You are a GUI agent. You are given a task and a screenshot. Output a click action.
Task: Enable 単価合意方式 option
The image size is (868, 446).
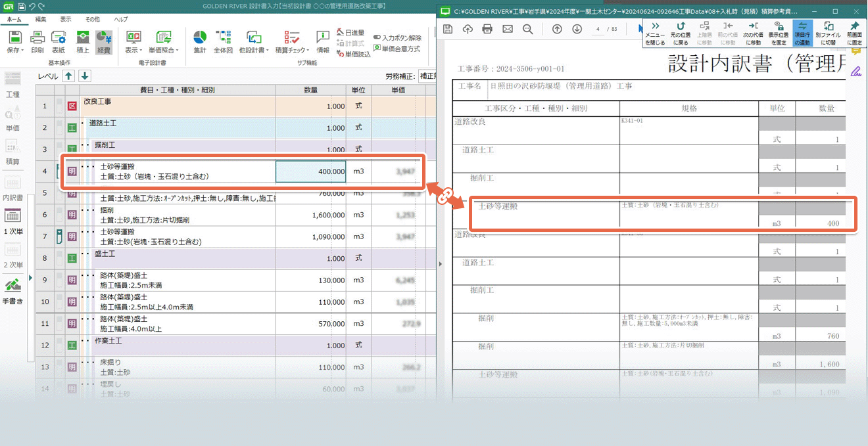click(397, 49)
